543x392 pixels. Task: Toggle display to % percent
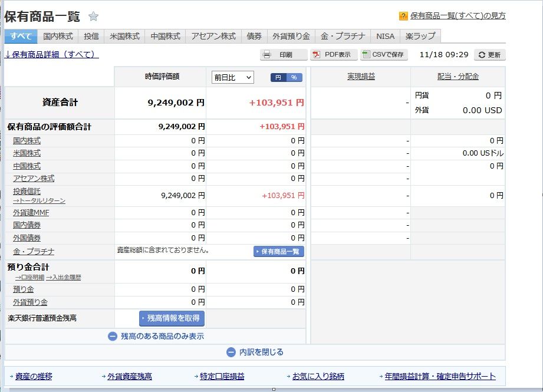(x=294, y=78)
